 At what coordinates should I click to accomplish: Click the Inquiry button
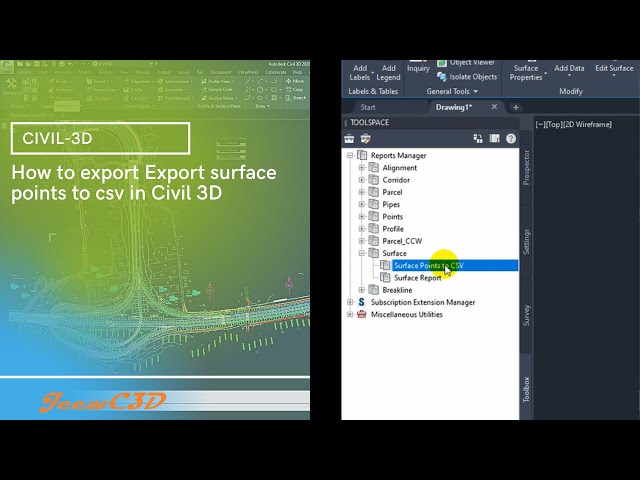[x=418, y=68]
